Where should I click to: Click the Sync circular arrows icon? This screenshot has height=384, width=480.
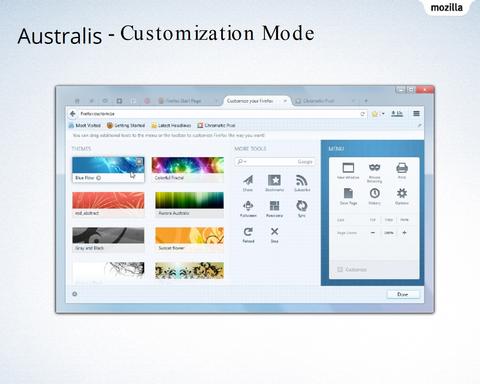click(x=301, y=206)
